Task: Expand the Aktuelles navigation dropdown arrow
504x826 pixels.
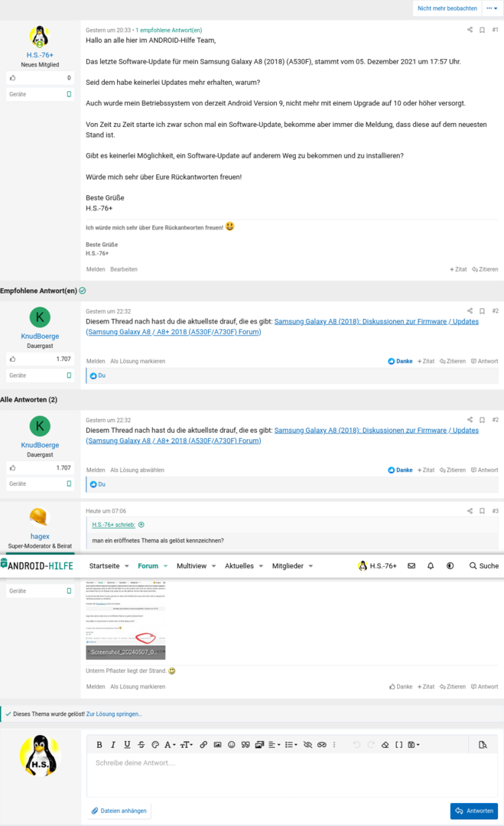Action: tap(261, 566)
